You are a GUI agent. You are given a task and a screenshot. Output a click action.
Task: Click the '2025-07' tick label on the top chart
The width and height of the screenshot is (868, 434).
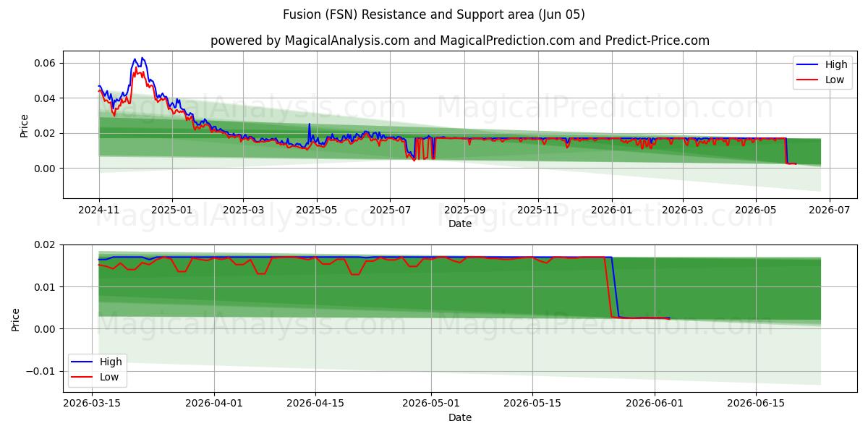click(x=390, y=209)
